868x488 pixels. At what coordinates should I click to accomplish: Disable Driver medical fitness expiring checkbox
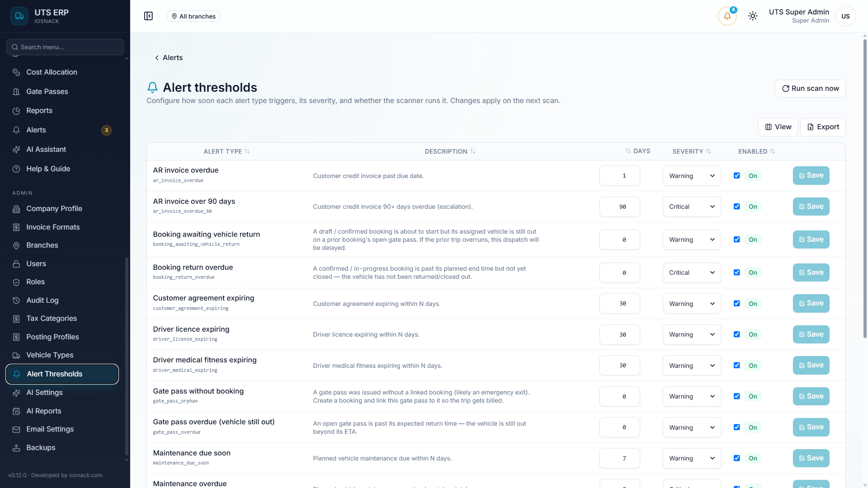pos(736,366)
